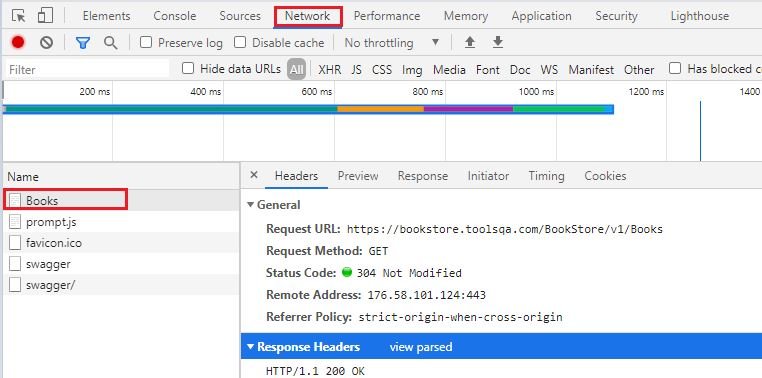Clear the network log with the clear icon
Image resolution: width=762 pixels, height=378 pixels.
[46, 43]
